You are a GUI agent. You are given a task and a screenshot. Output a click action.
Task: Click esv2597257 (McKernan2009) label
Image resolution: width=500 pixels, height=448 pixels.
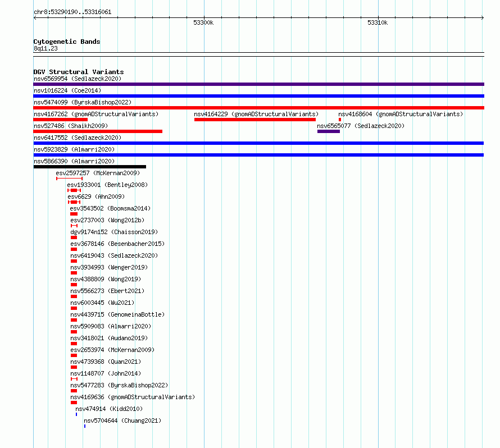(x=98, y=173)
